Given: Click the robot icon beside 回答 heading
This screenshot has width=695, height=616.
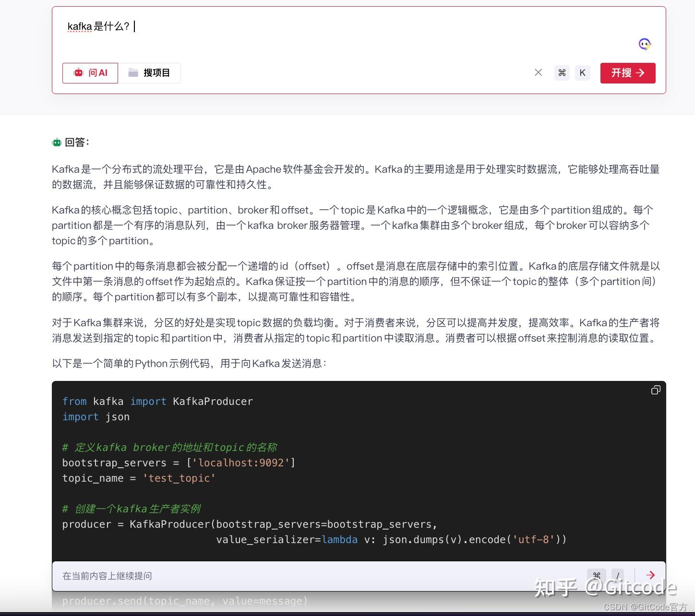Looking at the screenshot, I should tap(57, 142).
